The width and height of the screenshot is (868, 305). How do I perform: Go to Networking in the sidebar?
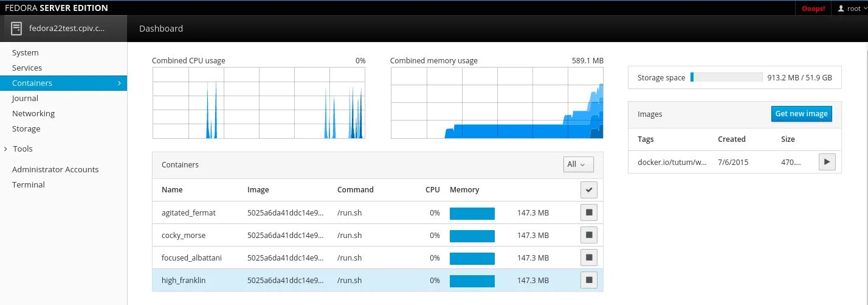[33, 113]
